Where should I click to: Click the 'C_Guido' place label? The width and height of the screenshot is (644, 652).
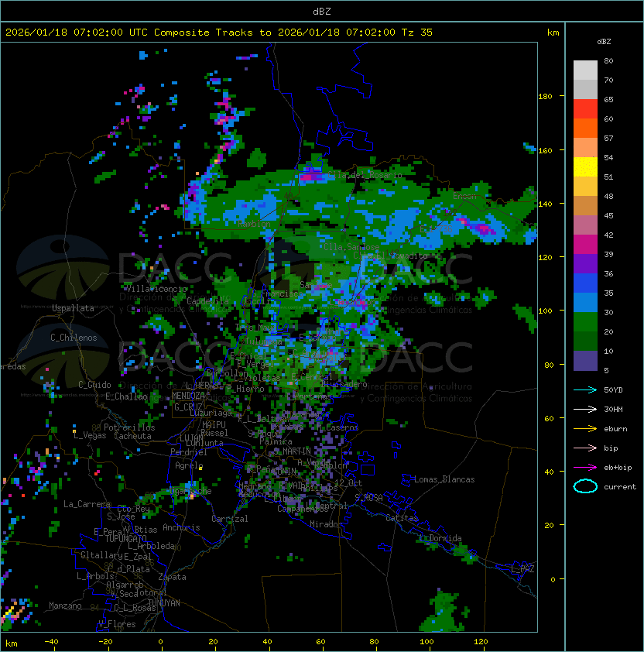[94, 385]
